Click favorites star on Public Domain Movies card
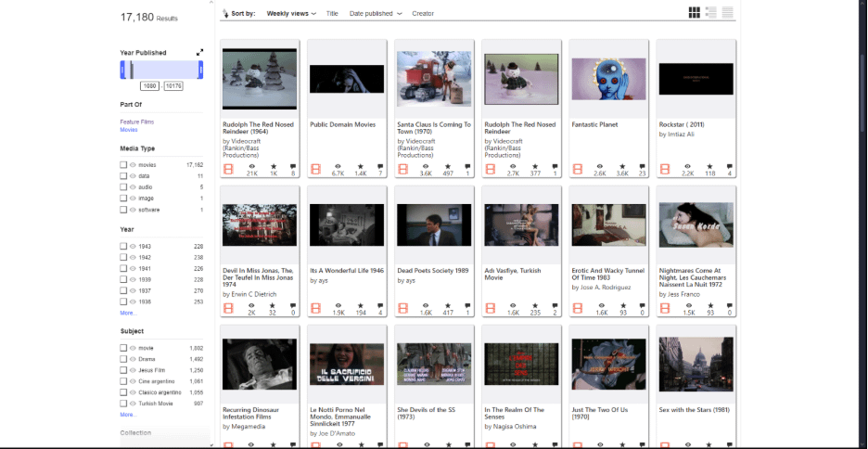868x449 pixels. click(x=361, y=166)
